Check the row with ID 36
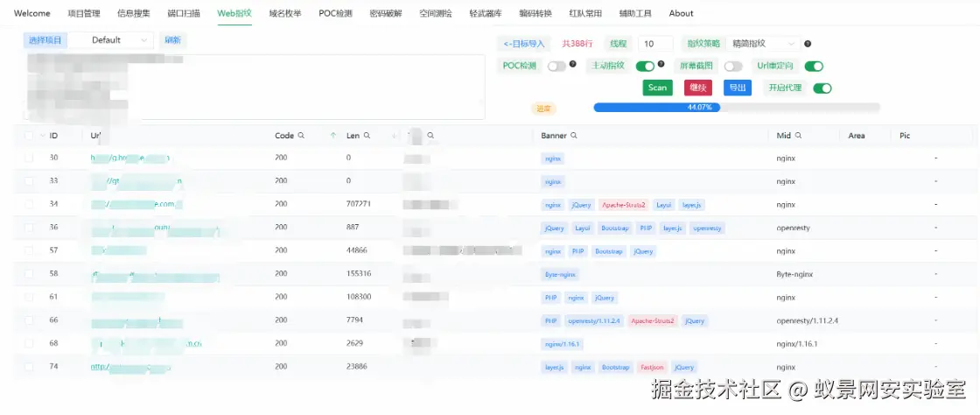This screenshot has height=415, width=980. [x=29, y=228]
